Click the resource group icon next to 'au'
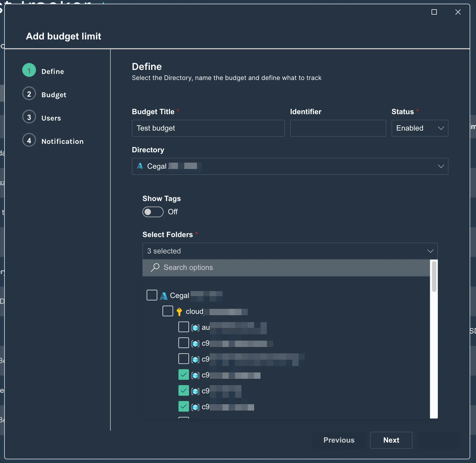Image resolution: width=476 pixels, height=463 pixels. [x=195, y=328]
